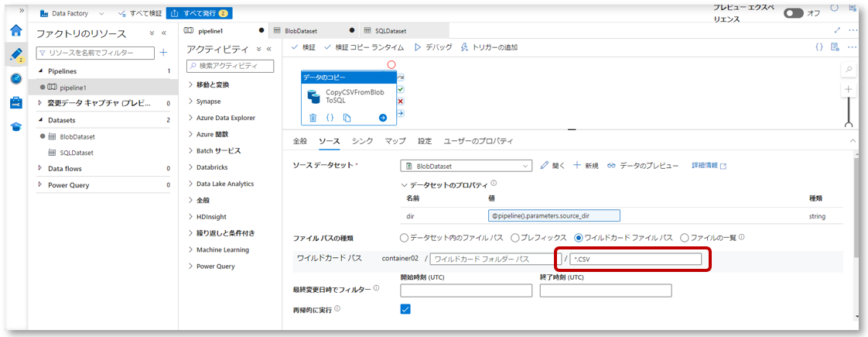Switch to the pipeline1 editor tab

click(225, 30)
